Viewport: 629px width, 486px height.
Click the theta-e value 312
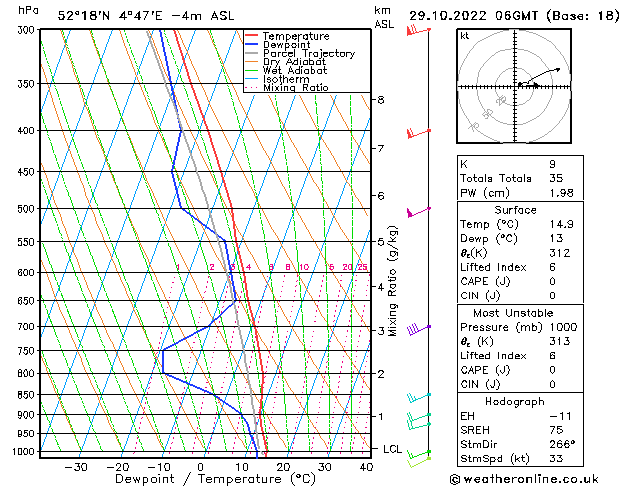tap(560, 253)
